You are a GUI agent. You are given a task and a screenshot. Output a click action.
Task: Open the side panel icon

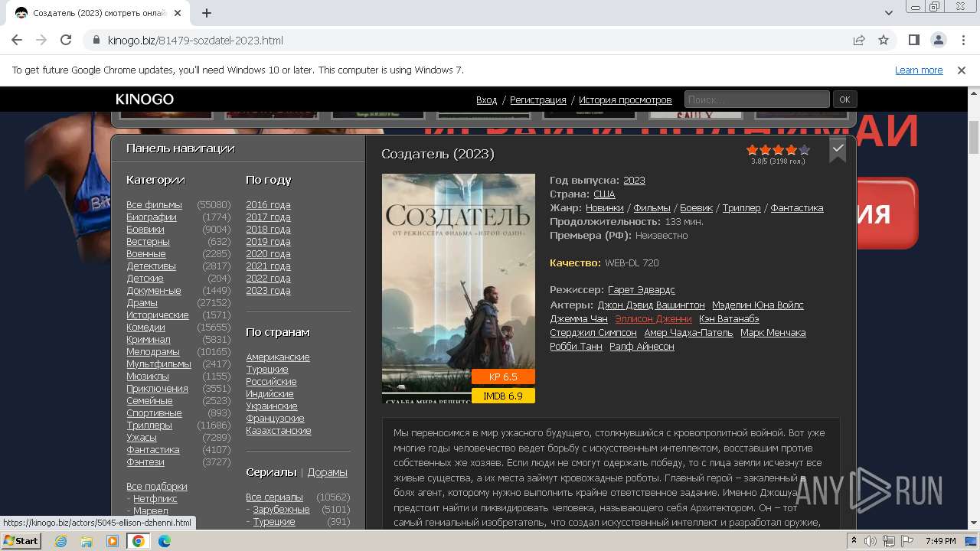click(x=914, y=40)
